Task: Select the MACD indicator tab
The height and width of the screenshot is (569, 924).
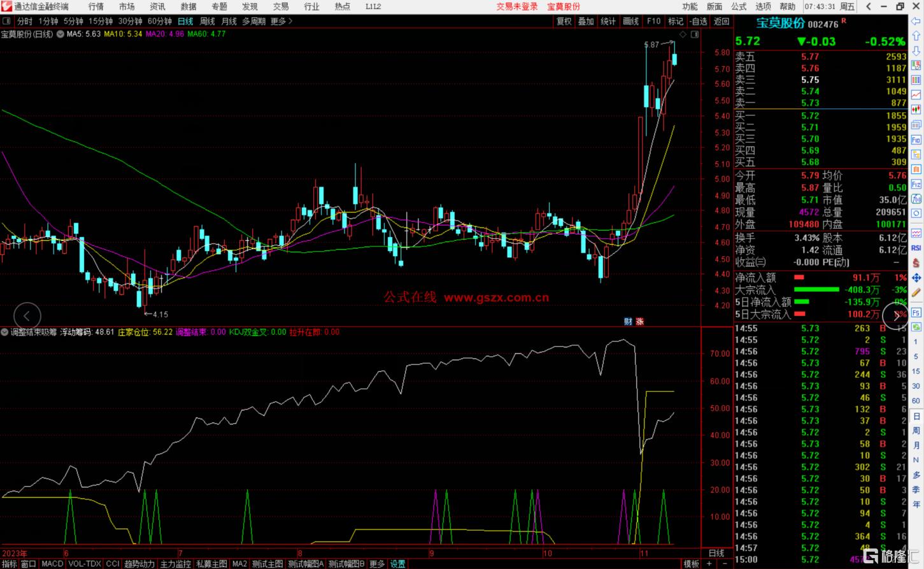Action: (x=52, y=564)
